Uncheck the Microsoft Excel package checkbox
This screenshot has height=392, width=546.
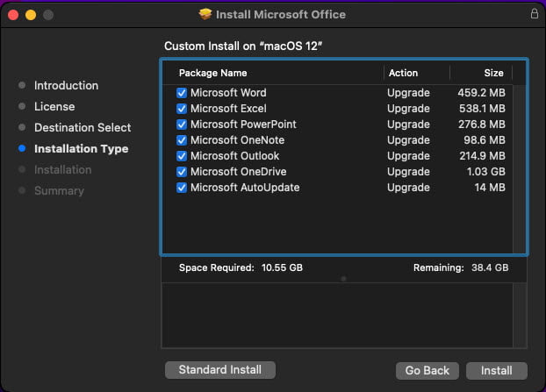click(x=182, y=109)
